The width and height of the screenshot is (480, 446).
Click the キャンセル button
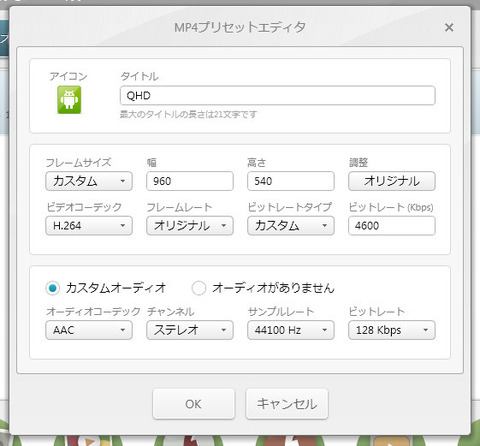pyautogui.click(x=287, y=404)
